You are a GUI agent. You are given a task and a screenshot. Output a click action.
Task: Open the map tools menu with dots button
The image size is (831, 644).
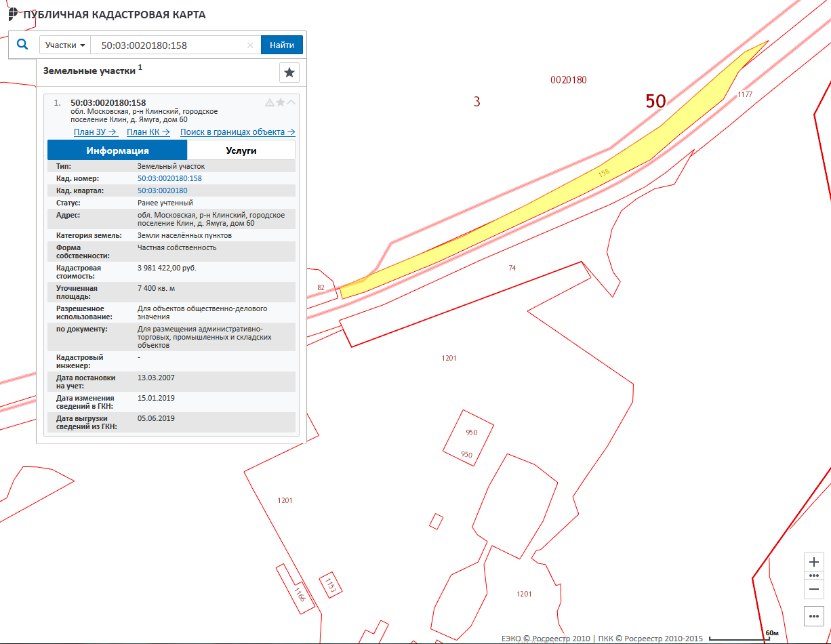pyautogui.click(x=814, y=616)
